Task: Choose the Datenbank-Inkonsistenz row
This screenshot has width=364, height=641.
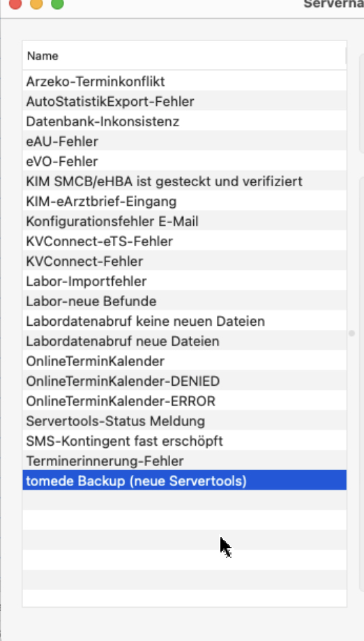Action: pos(185,121)
